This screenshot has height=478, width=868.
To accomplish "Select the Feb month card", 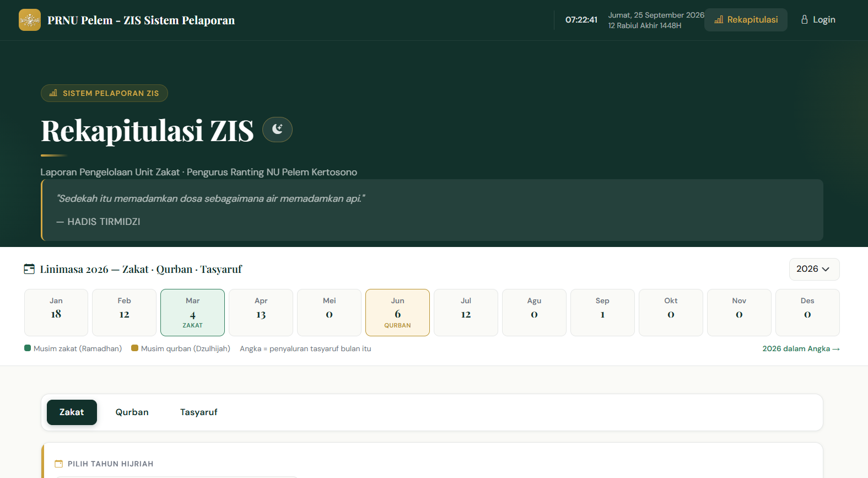I will [x=125, y=313].
